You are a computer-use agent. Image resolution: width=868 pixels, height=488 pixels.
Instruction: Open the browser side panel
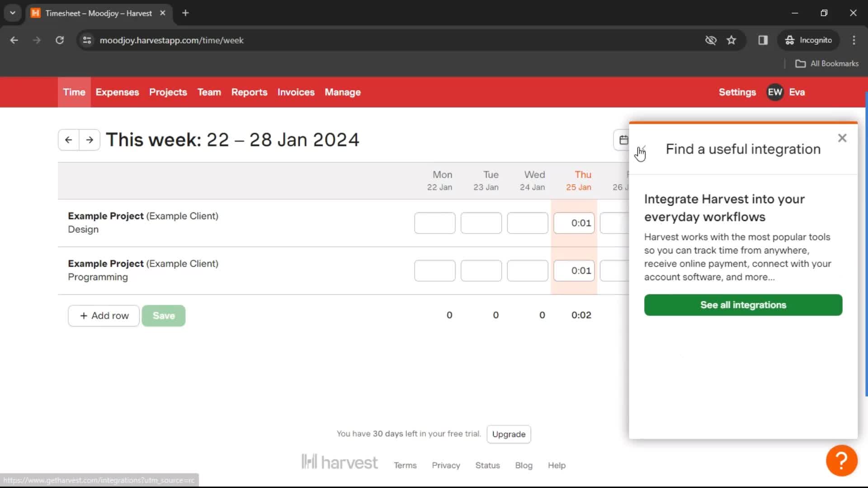click(x=763, y=40)
